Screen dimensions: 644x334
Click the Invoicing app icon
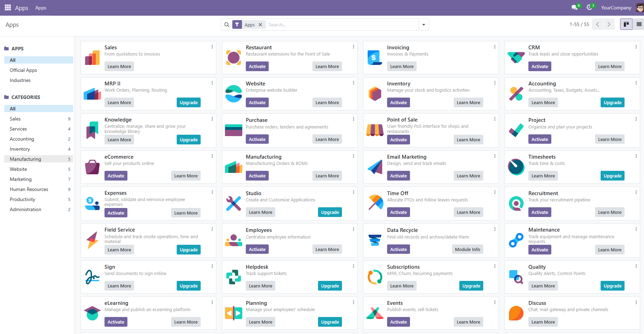coord(375,58)
